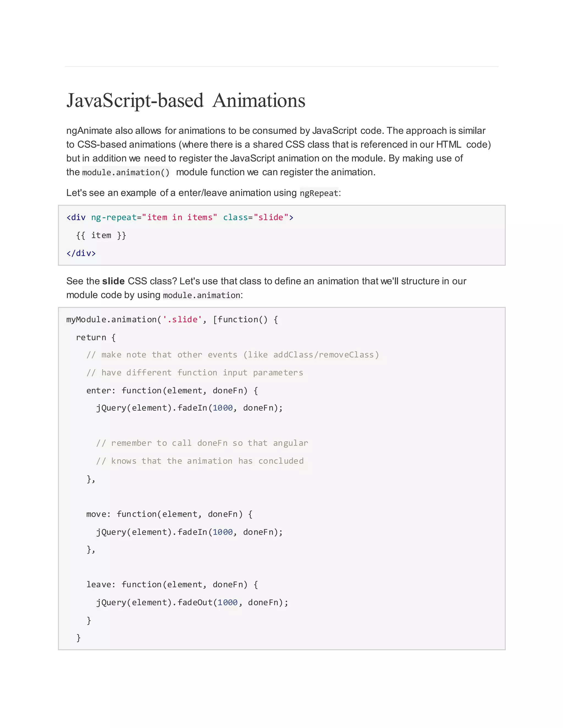This screenshot has width=563, height=728.
Task: Click the {{ item }} expression line
Action: coord(101,235)
